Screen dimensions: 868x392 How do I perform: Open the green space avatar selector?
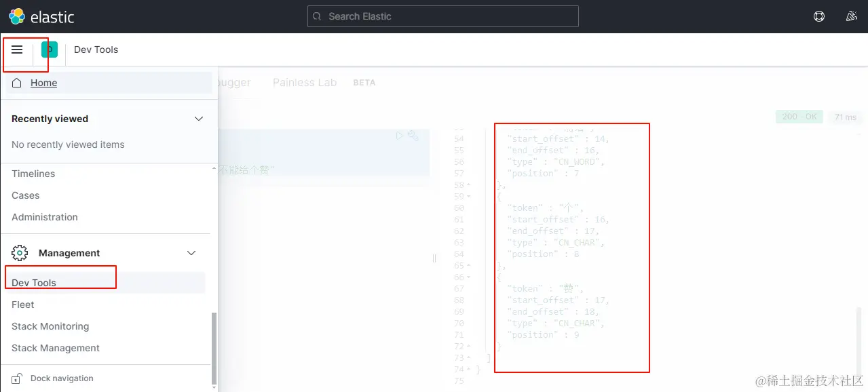50,50
